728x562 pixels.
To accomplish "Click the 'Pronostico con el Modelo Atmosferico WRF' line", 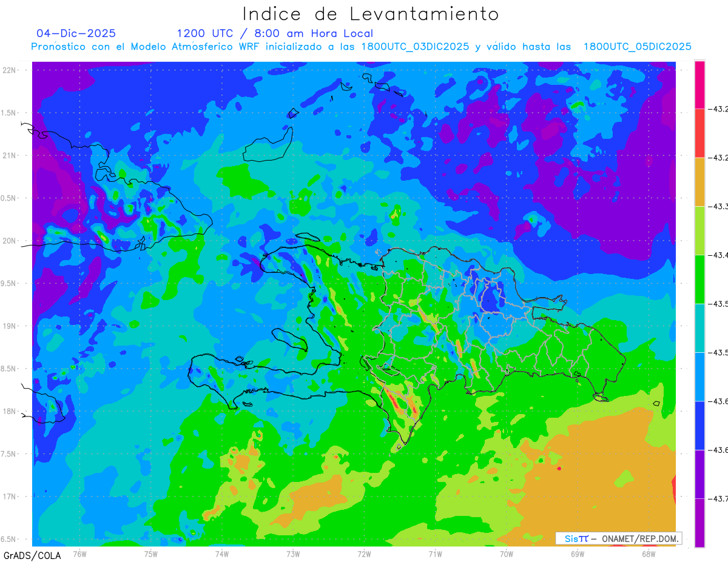I will (x=361, y=47).
